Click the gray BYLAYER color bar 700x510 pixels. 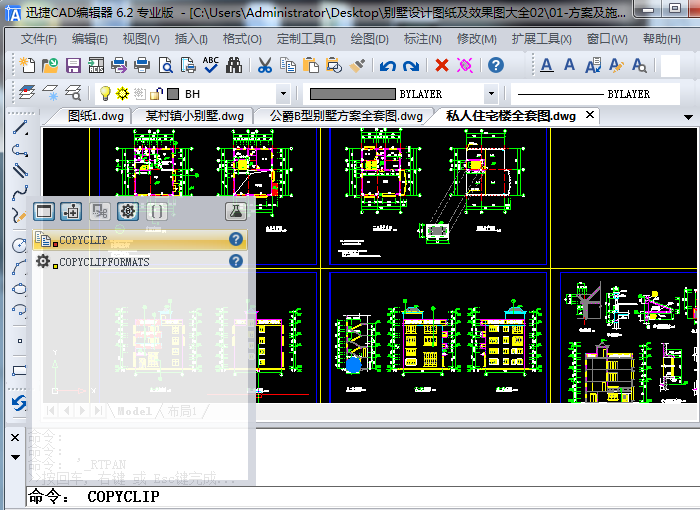[x=352, y=94]
